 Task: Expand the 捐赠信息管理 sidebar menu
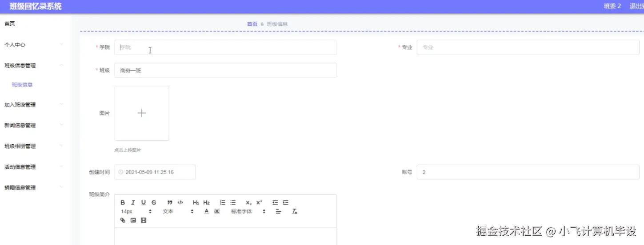36,187
